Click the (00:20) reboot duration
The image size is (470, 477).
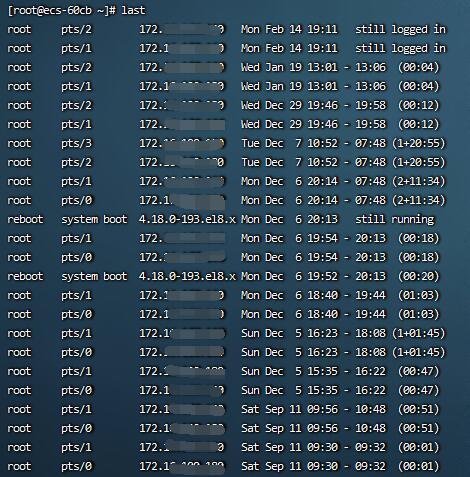[x=419, y=276]
